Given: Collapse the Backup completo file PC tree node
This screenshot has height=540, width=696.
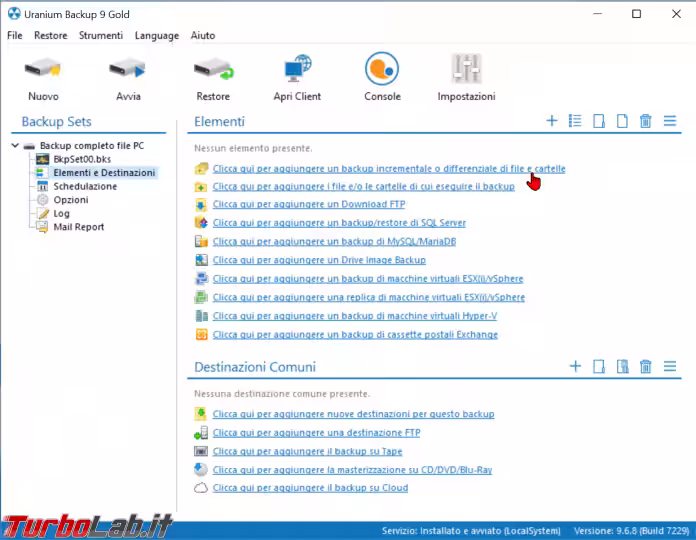Looking at the screenshot, I should [15, 146].
